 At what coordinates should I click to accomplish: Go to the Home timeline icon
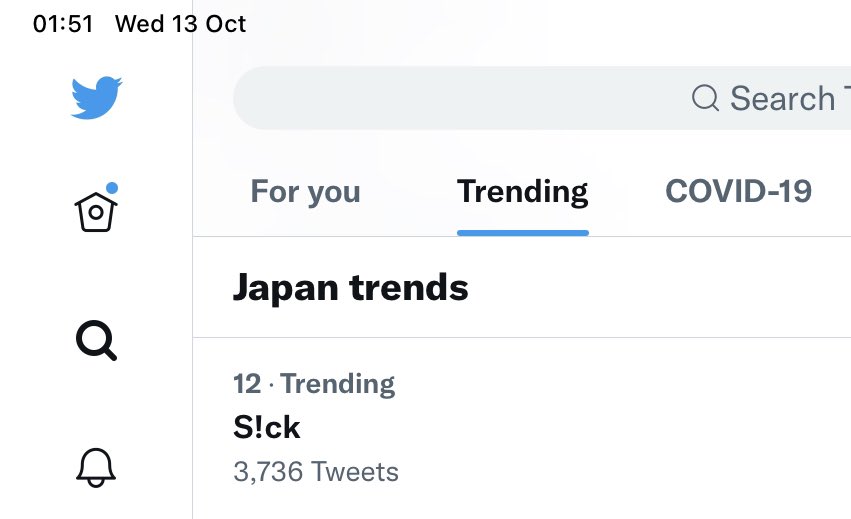(96, 210)
